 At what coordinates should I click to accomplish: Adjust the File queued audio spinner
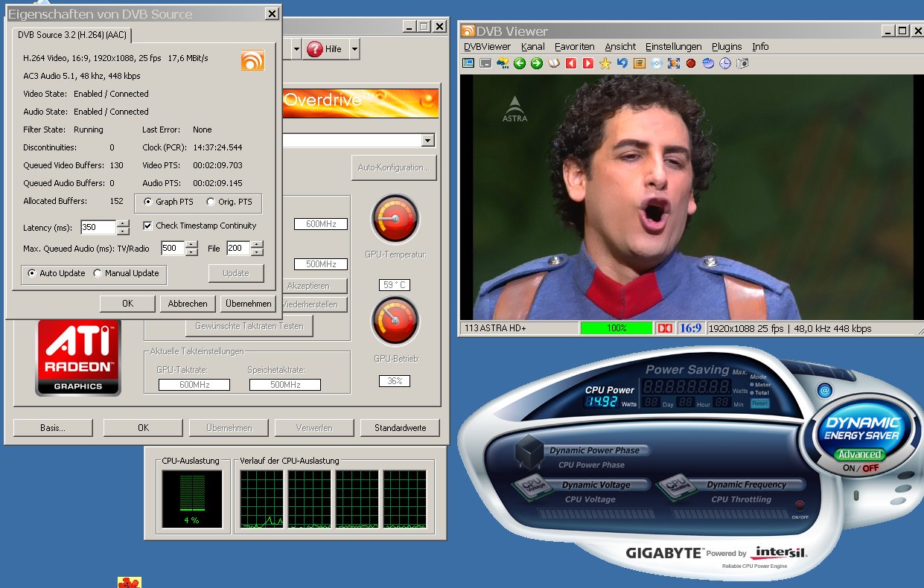click(257, 248)
